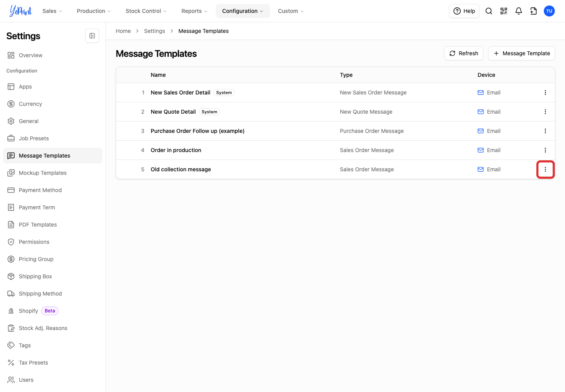Go to Home breadcrumb link
Image resolution: width=565 pixels, height=392 pixels.
click(123, 31)
